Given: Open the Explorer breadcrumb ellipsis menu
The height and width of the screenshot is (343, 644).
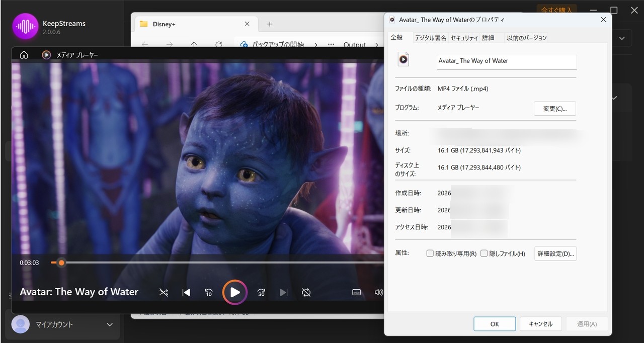Looking at the screenshot, I should point(331,45).
